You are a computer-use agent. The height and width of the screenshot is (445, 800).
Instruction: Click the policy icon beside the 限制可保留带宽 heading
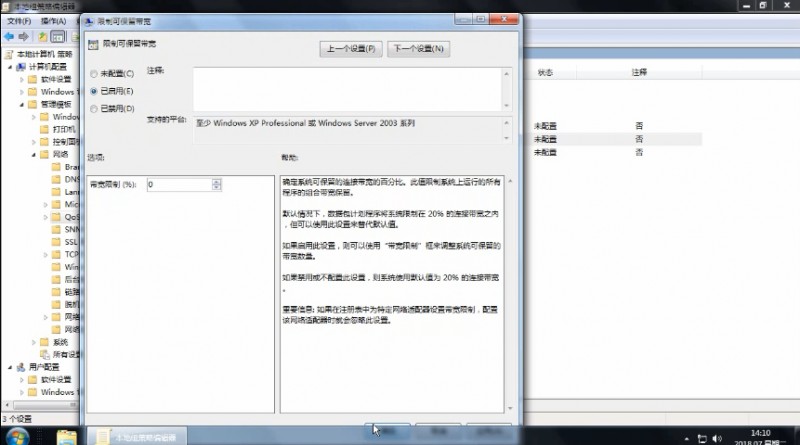[x=93, y=44]
